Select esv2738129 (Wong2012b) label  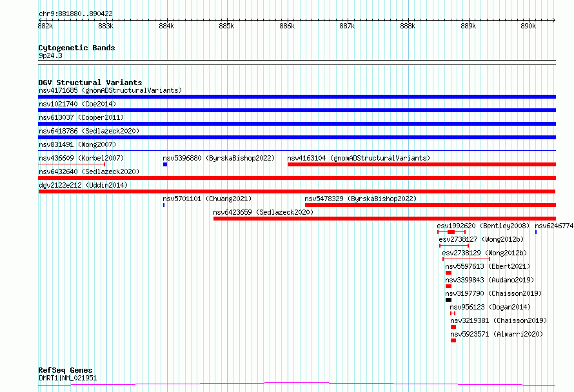[484, 253]
